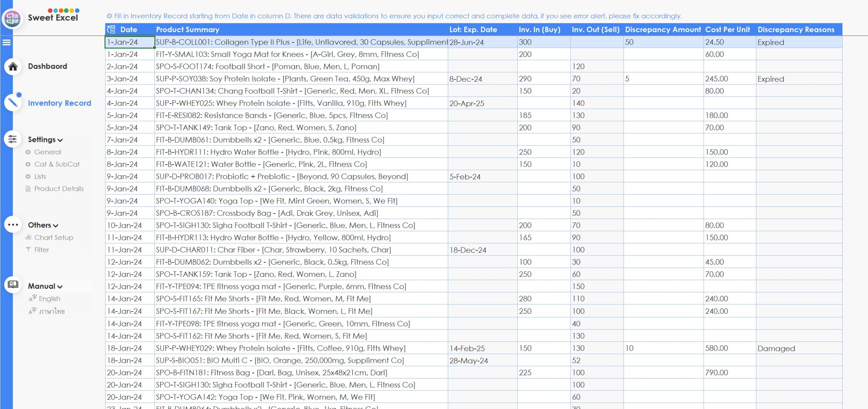This screenshot has height=409, width=868.
Task: Click the Others three-dots icon
Action: tap(13, 224)
